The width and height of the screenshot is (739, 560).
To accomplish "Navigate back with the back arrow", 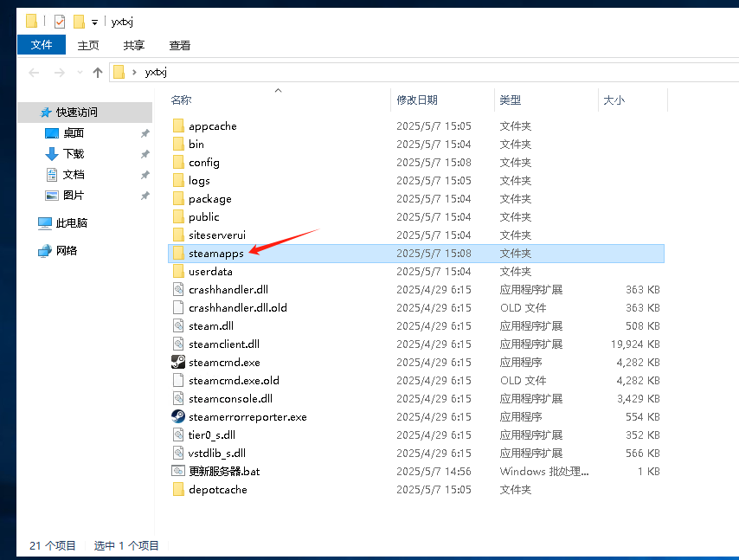I will coord(34,73).
